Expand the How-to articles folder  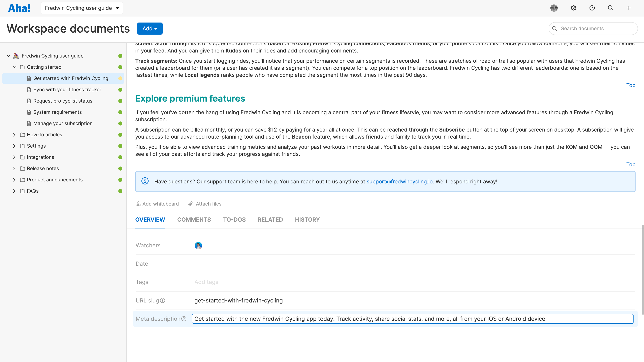tap(14, 135)
